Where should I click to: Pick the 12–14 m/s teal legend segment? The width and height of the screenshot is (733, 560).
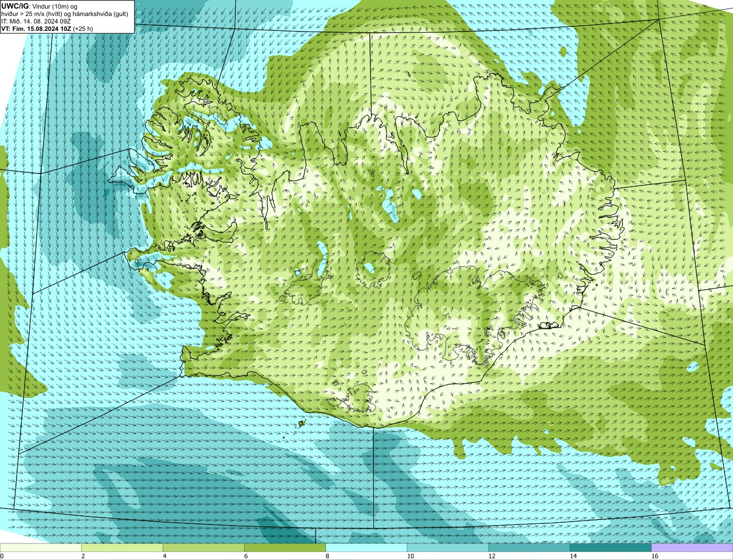click(529, 548)
